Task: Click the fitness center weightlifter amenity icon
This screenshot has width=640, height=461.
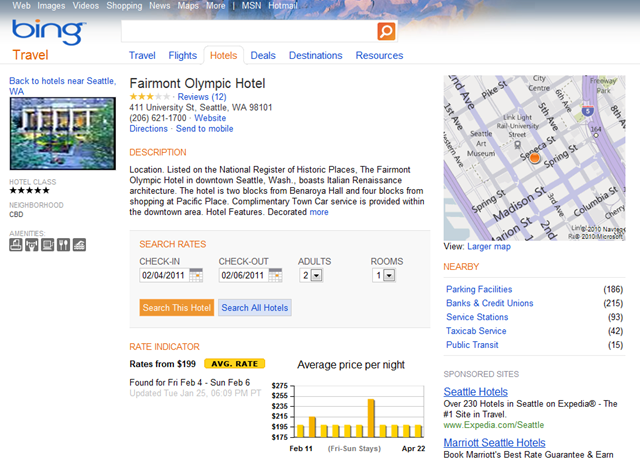Action: (31, 245)
